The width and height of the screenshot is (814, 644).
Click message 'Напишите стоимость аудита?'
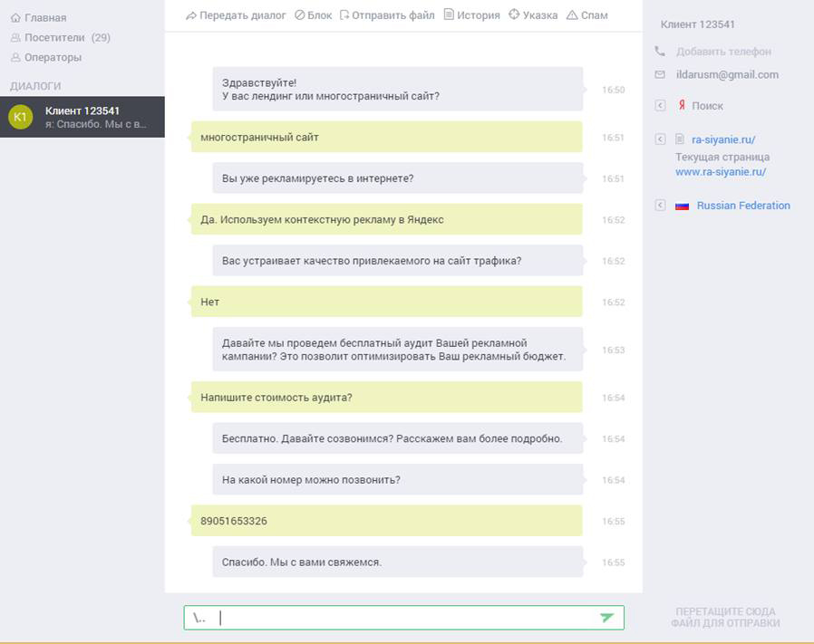(387, 397)
